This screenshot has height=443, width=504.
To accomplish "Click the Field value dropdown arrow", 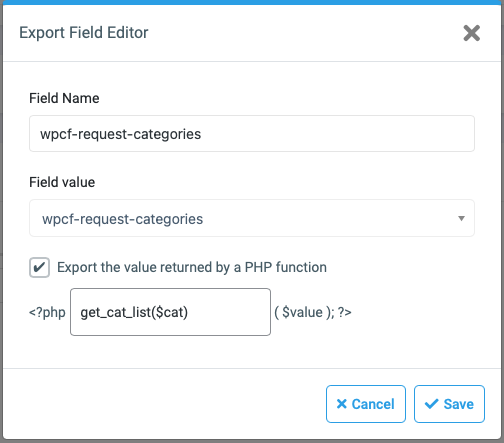I will click(461, 219).
